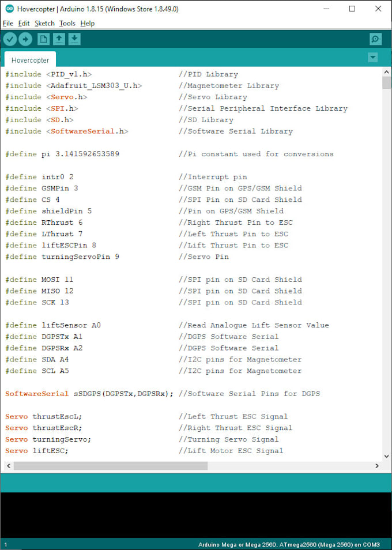Click the line number indicator in status bar
This screenshot has height=550, width=392.
coord(5,544)
